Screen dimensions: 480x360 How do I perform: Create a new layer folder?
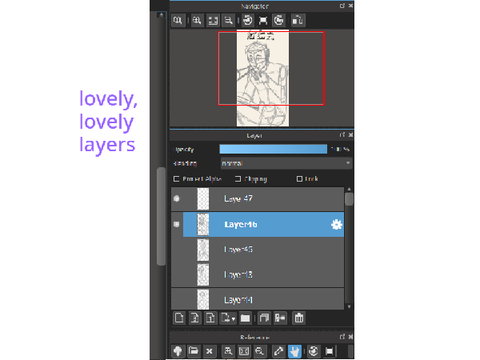245,318
